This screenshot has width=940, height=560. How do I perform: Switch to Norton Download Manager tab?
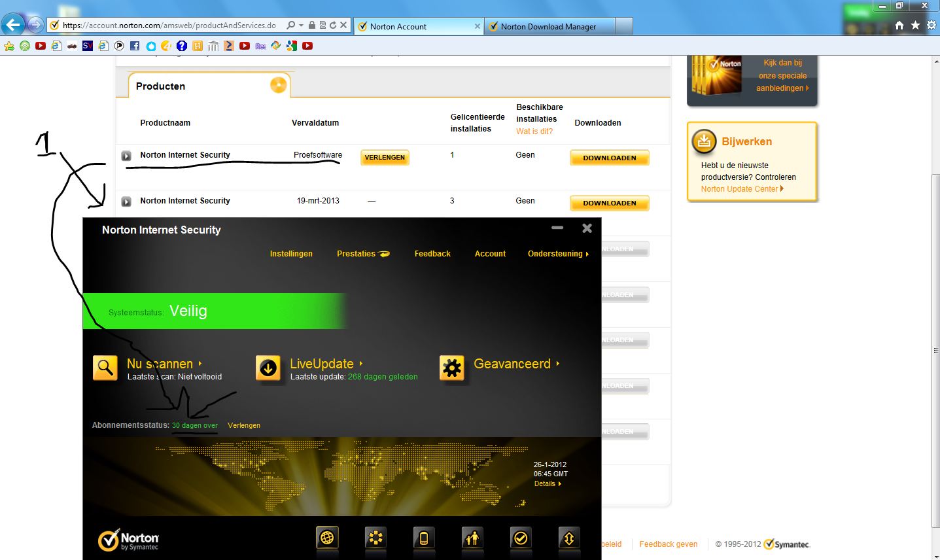pyautogui.click(x=549, y=26)
